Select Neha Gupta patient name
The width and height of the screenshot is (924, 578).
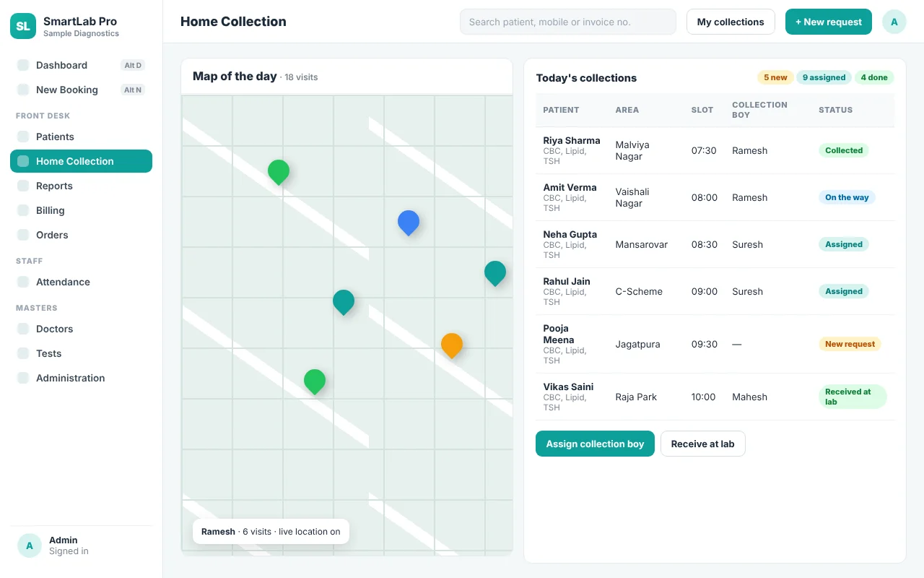570,234
